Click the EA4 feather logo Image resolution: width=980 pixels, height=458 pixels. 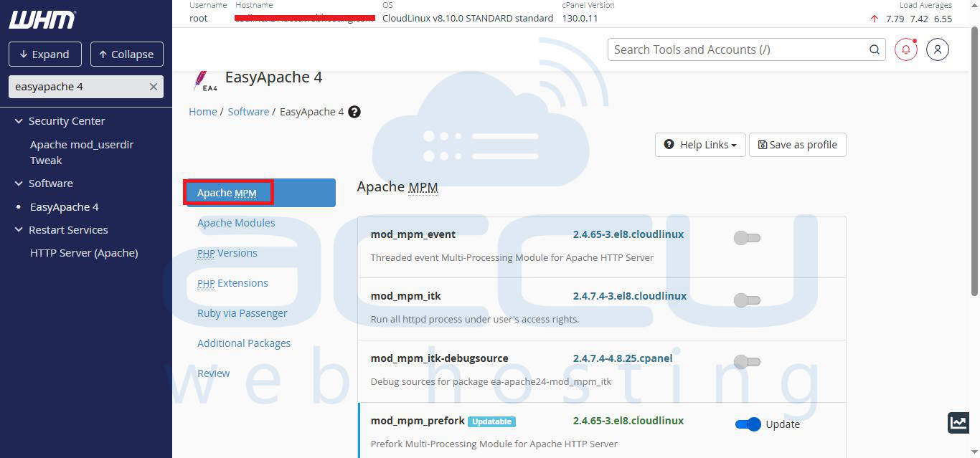coord(204,80)
